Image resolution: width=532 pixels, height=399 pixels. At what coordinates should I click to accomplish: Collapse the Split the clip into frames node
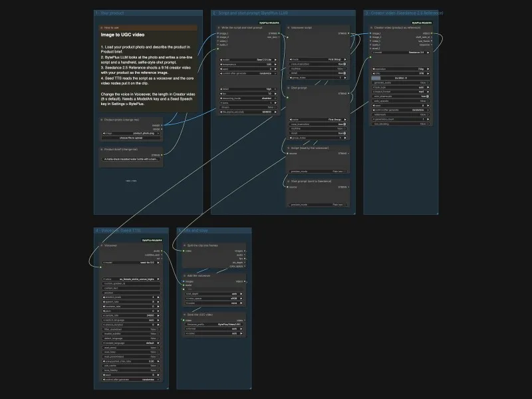pyautogui.click(x=185, y=245)
